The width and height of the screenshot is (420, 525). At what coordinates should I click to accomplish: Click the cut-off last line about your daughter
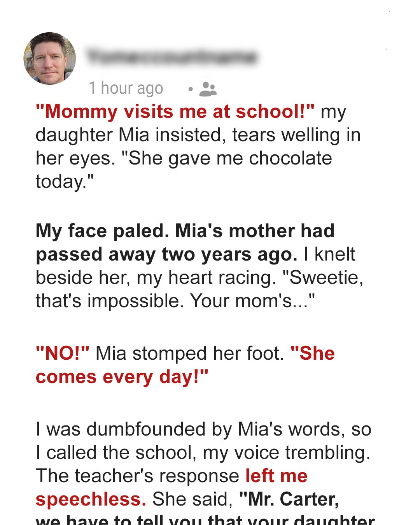(205, 520)
